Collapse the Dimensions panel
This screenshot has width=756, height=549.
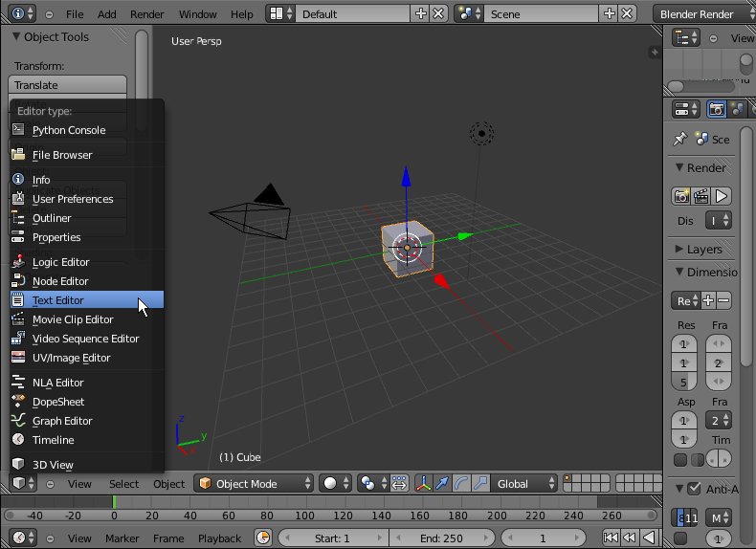coord(679,272)
